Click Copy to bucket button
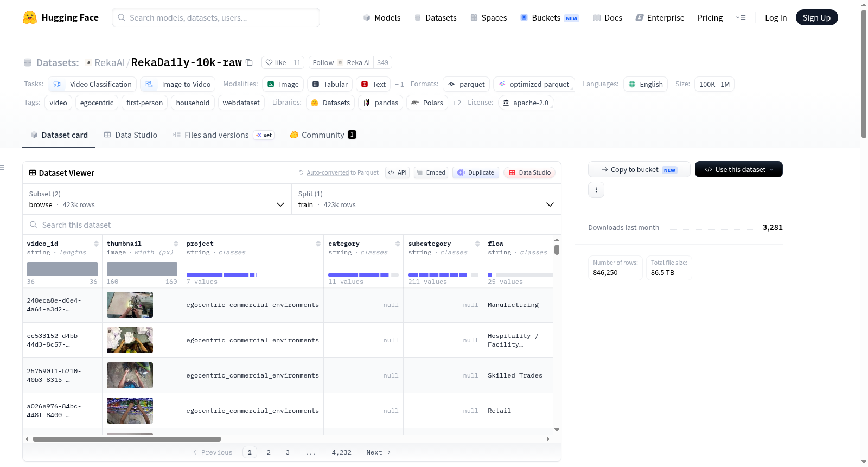 coord(639,169)
